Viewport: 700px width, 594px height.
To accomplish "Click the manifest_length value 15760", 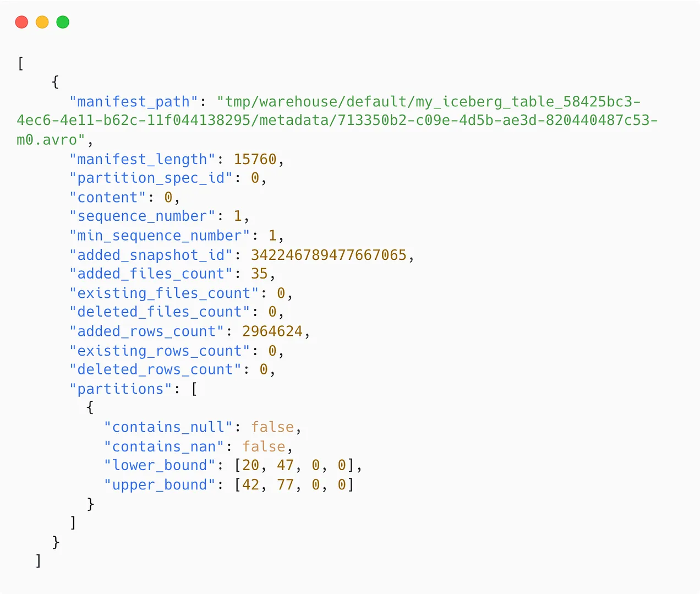I will coord(255,159).
